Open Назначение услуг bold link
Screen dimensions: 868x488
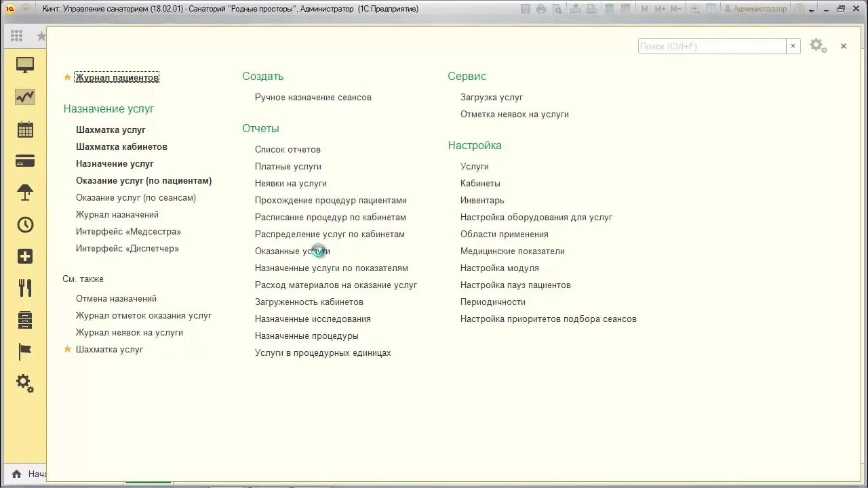[x=115, y=163]
